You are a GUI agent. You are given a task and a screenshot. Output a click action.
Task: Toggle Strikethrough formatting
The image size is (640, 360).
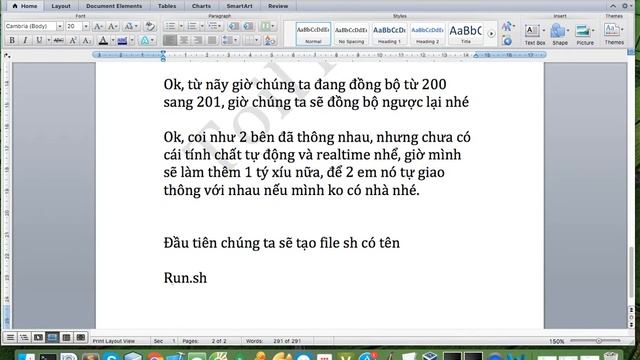(58, 40)
